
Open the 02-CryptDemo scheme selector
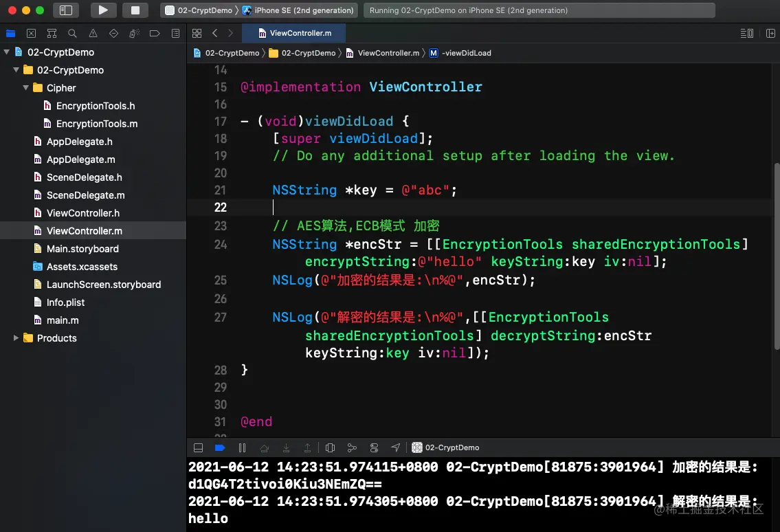[199, 10]
